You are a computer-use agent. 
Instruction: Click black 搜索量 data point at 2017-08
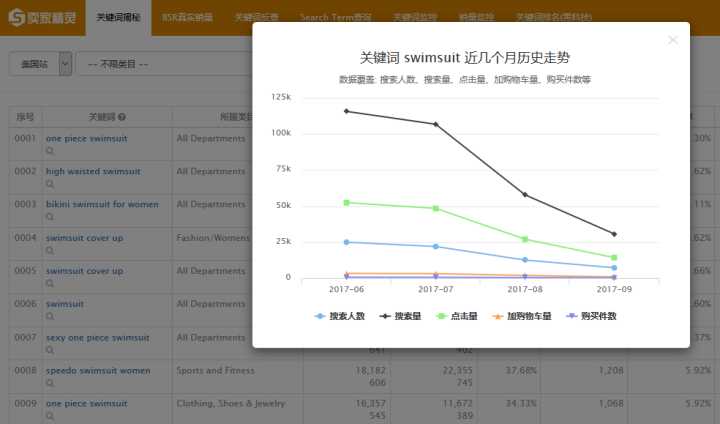click(x=525, y=195)
